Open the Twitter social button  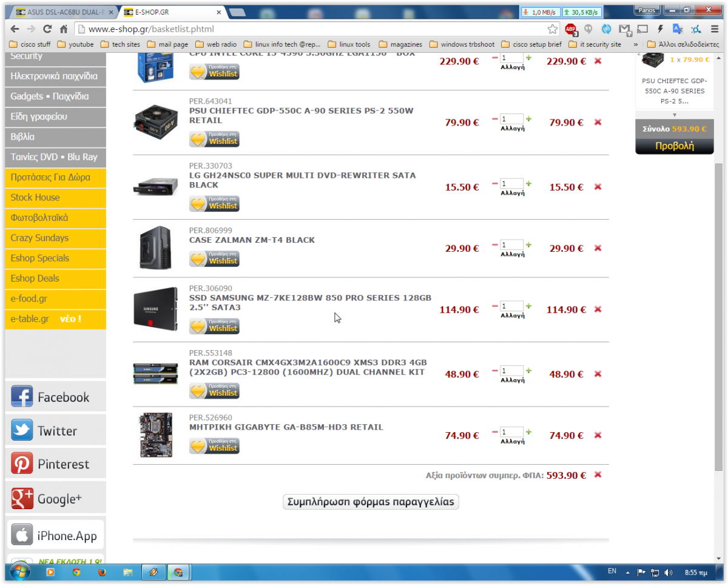[55, 431]
